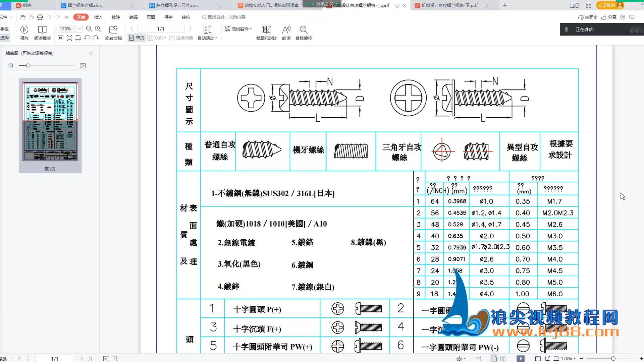Rotate page clockwise
This screenshot has height=362, width=644.
(96, 38)
